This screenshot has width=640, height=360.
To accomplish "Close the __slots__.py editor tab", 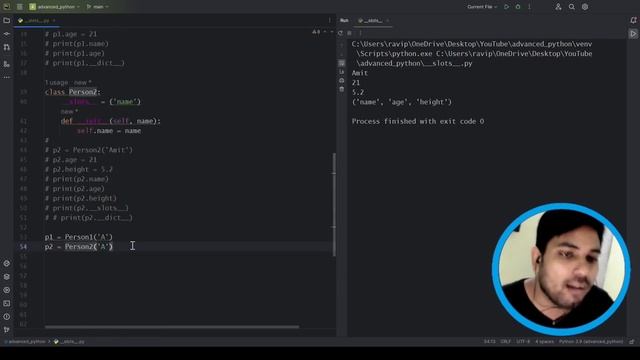I will click(x=54, y=20).
